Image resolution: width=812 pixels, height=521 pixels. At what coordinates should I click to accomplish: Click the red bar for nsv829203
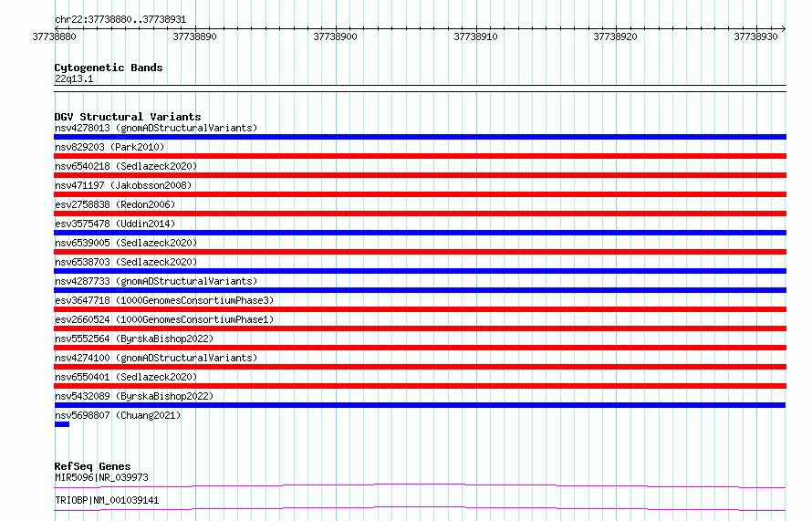(x=420, y=156)
